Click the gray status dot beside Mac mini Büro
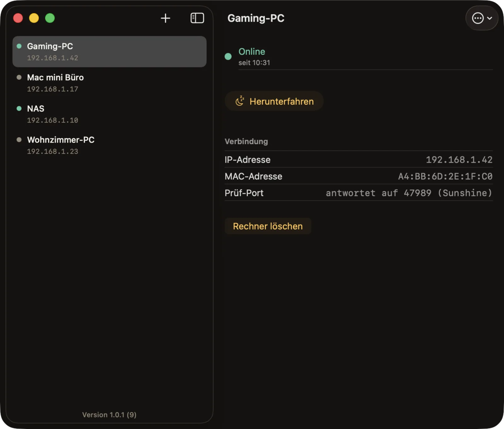 click(19, 77)
